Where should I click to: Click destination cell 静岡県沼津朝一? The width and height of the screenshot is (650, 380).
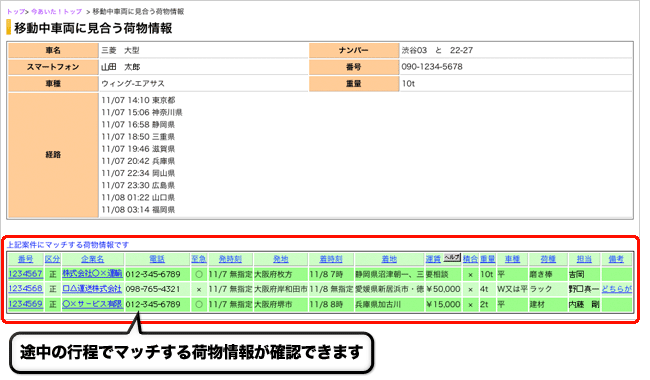[x=389, y=274]
